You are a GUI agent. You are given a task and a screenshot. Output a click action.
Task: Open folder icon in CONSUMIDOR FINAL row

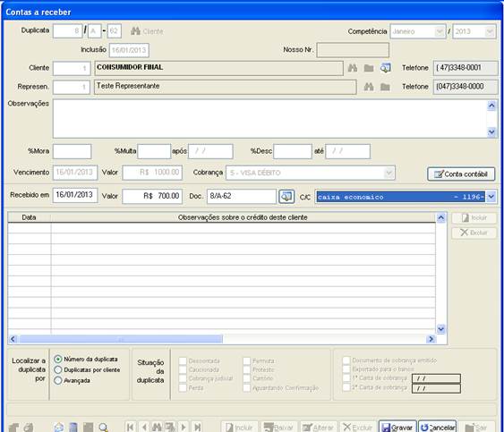click(369, 68)
